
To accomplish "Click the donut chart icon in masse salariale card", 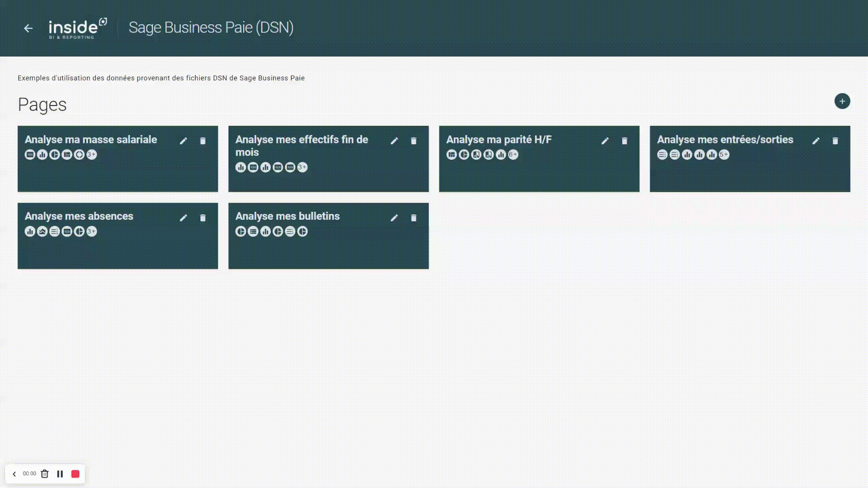I will pyautogui.click(x=79, y=154).
